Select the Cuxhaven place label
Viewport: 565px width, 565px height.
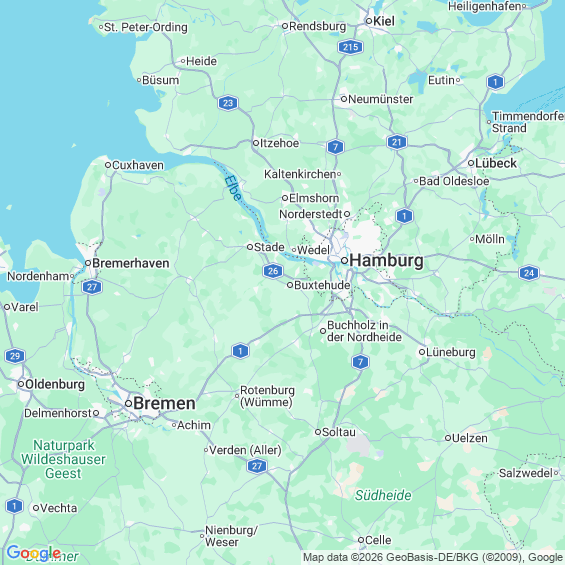point(138,165)
